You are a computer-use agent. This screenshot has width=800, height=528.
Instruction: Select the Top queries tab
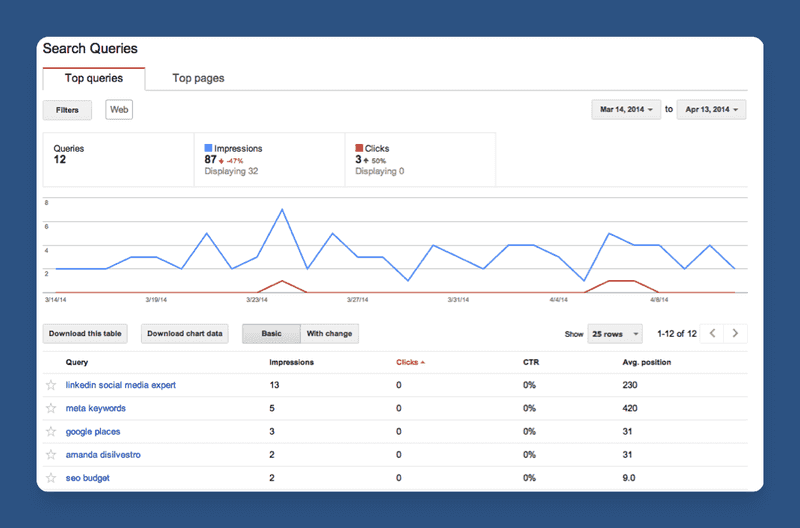[94, 78]
